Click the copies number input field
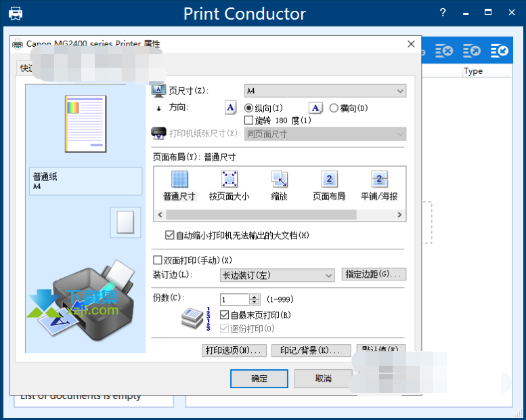Viewport: 526px width, 420px height. [x=235, y=299]
